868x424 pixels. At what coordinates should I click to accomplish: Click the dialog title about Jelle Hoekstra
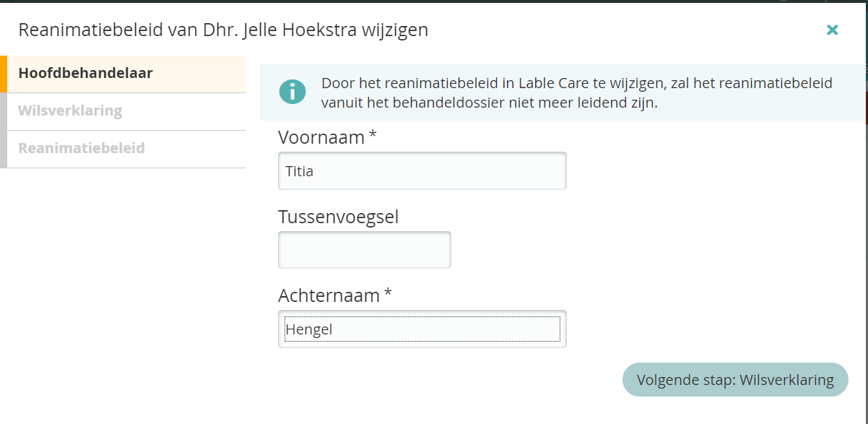(x=223, y=30)
